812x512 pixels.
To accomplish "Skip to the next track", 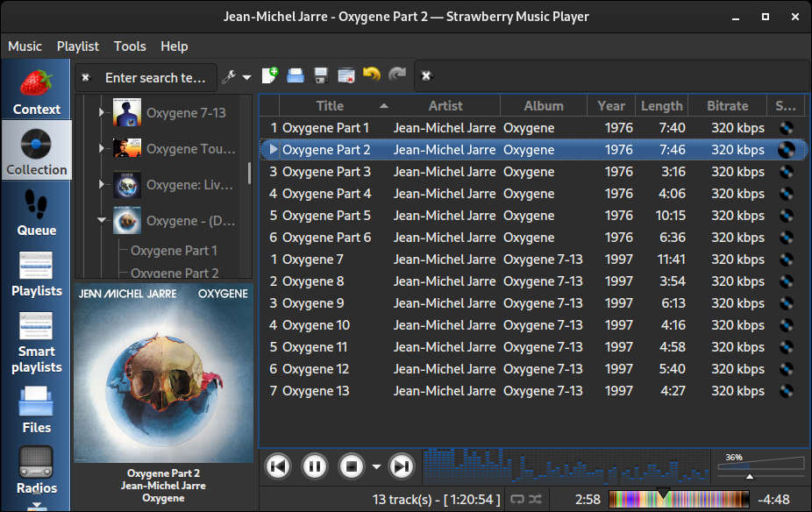I will tap(402, 467).
